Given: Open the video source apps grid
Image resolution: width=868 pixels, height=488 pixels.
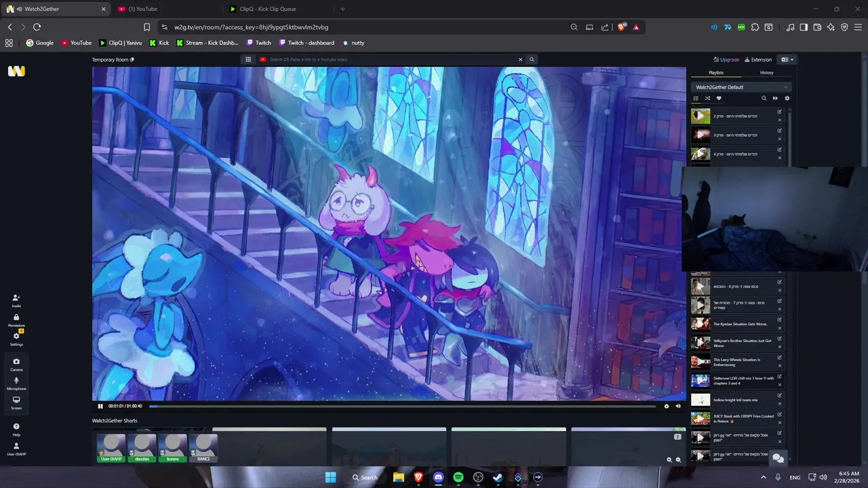Looking at the screenshot, I should pos(248,60).
